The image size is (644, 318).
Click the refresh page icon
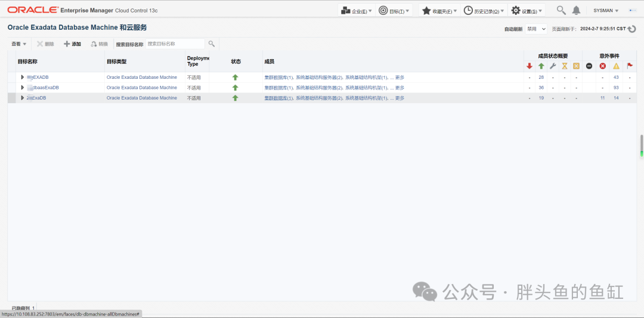click(x=631, y=29)
